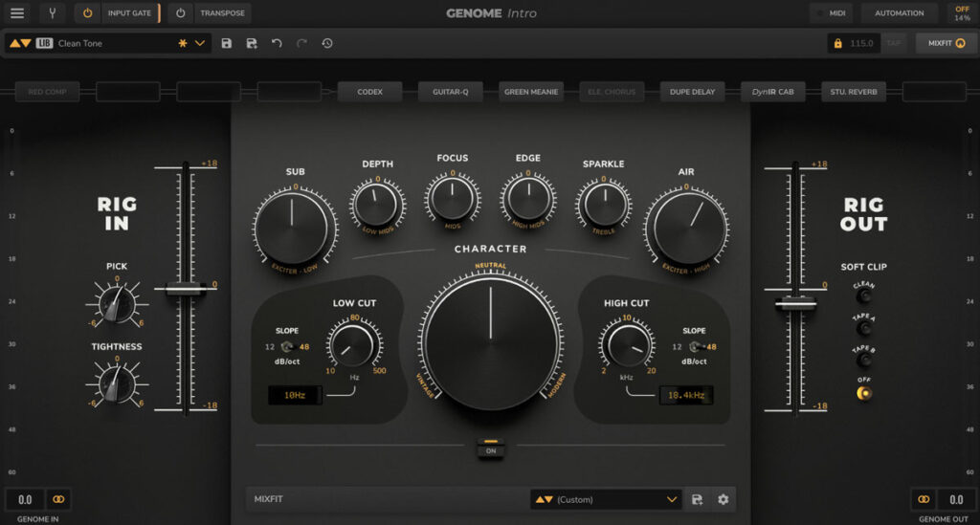
Task: Step presets with the orange arrows by LIB
Action: [x=20, y=43]
